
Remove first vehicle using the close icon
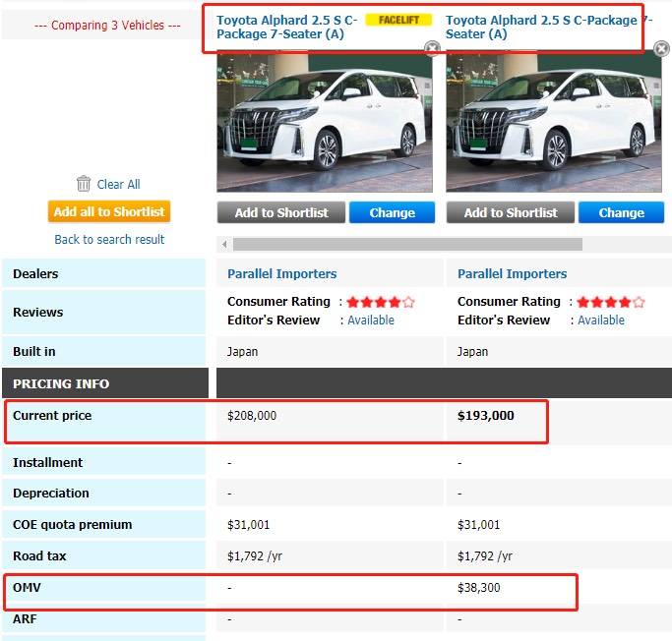tap(431, 48)
